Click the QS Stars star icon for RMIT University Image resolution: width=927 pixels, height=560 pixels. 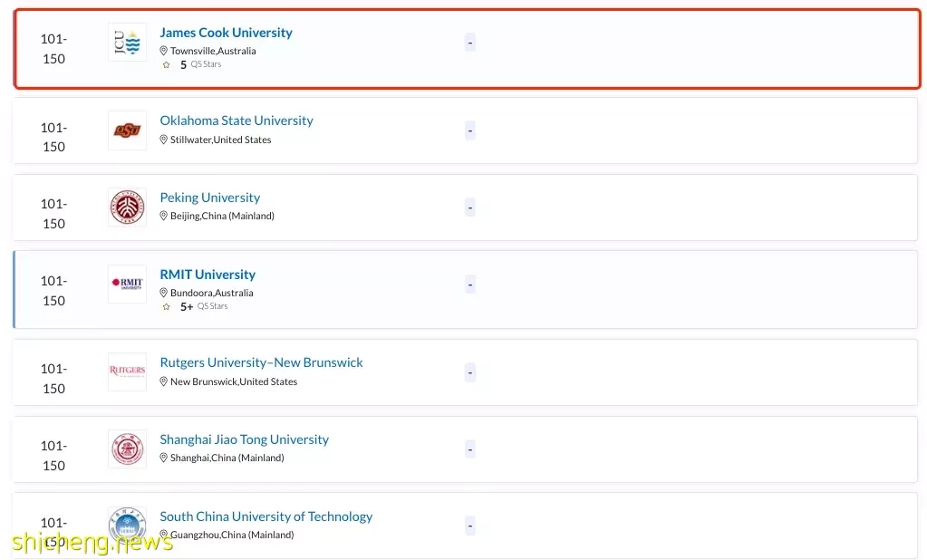pyautogui.click(x=166, y=307)
